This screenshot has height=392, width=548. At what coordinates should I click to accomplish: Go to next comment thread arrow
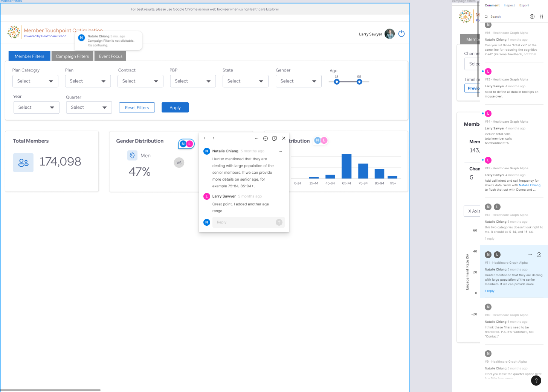[214, 138]
